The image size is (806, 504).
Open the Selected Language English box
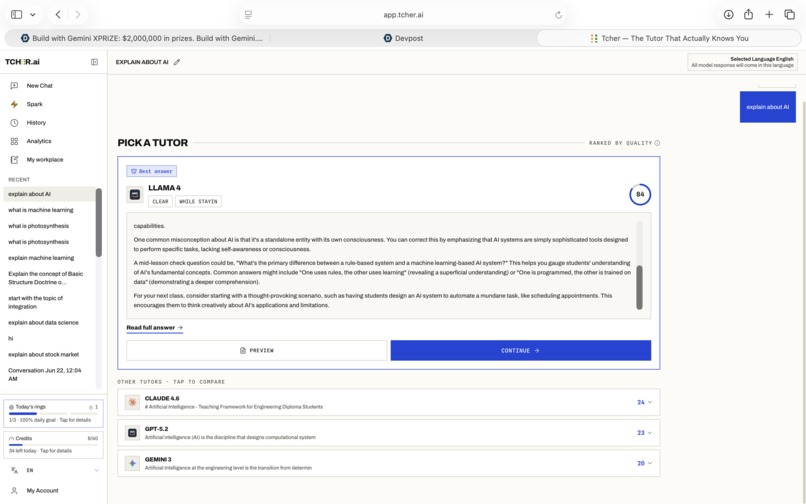coord(742,62)
